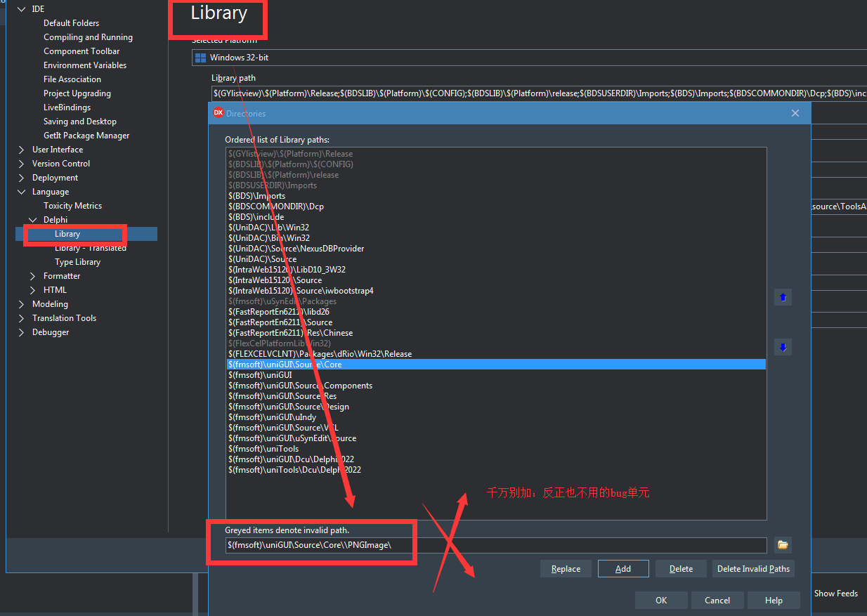The image size is (867, 616).
Task: Click the Show Feeds button
Action: point(835,593)
